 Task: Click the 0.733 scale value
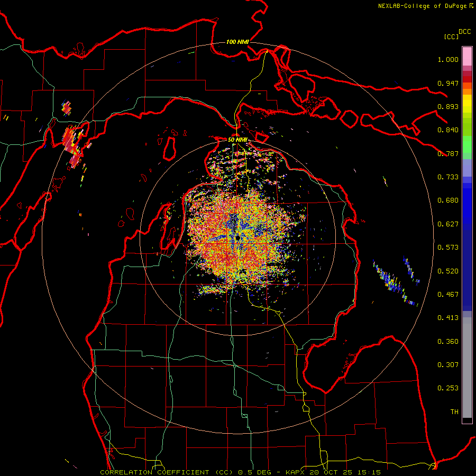point(448,177)
